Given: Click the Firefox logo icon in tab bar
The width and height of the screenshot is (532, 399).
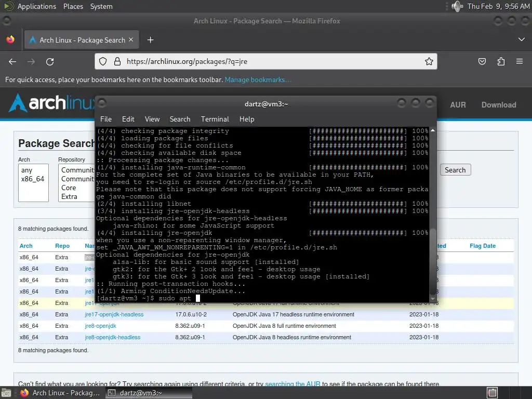Looking at the screenshot, I should pyautogui.click(x=10, y=39).
